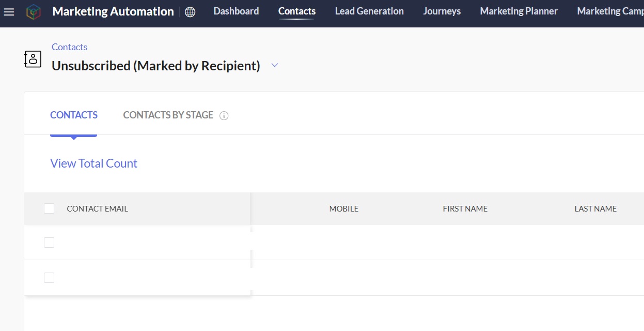Click the globe icon beside Marketing Automation
Viewport: 644px width, 331px height.
190,12
